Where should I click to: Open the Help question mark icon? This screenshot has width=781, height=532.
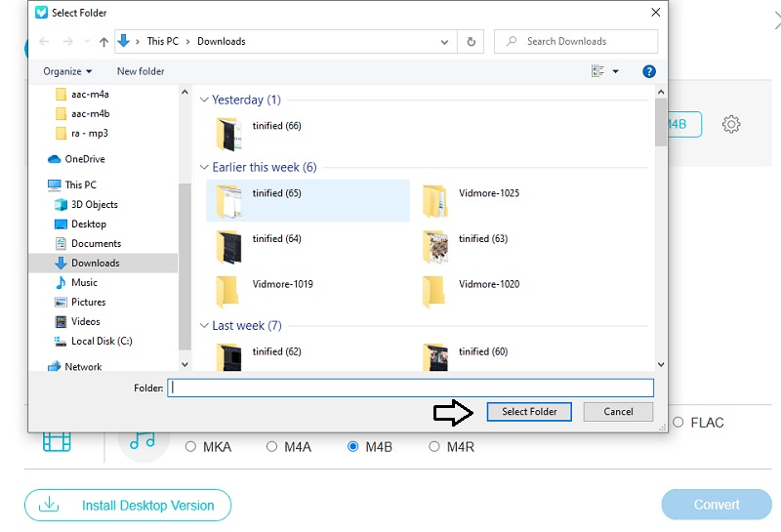(649, 71)
